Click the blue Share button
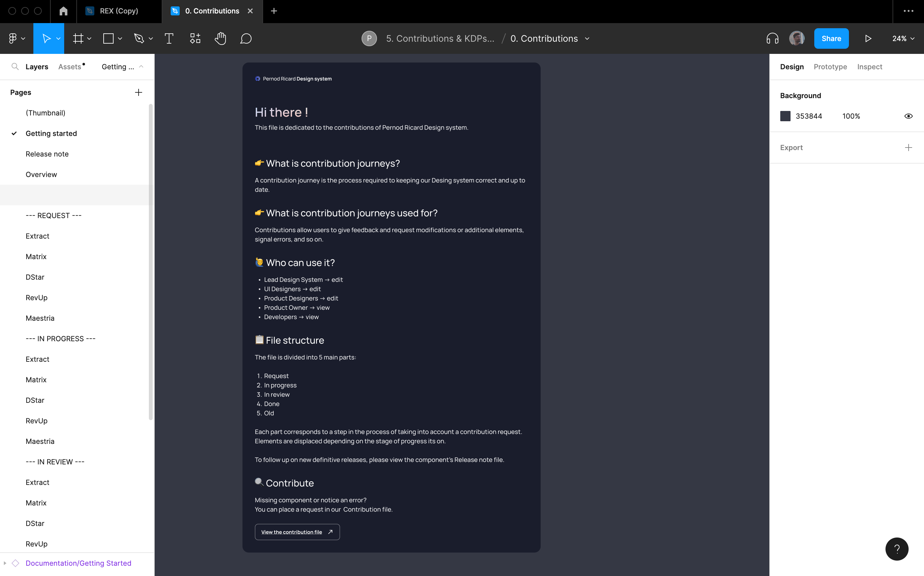The image size is (924, 576). (831, 38)
